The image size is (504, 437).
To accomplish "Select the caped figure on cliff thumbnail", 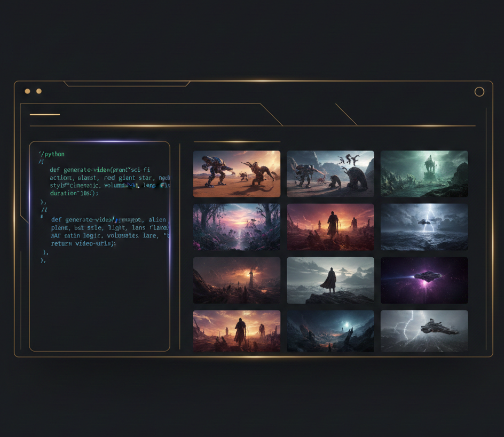I will click(330, 280).
